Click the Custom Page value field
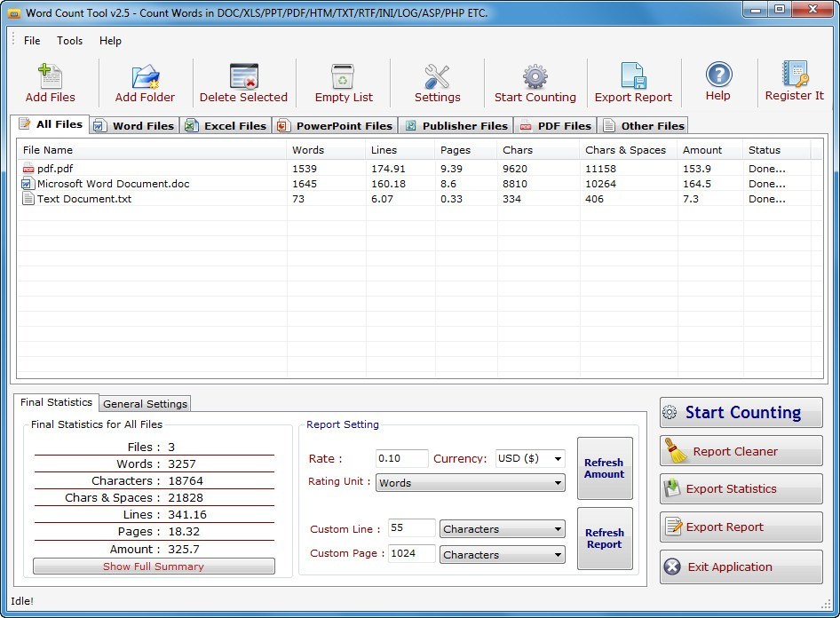 [411, 553]
